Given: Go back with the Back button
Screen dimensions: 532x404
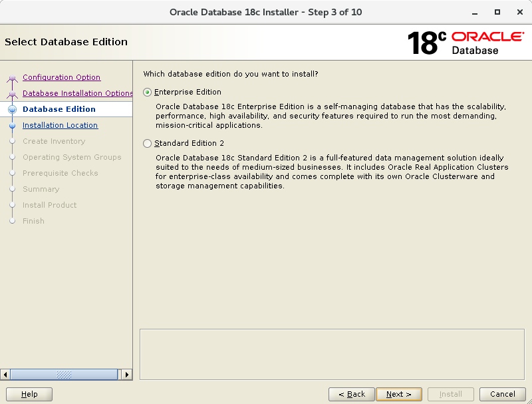Looking at the screenshot, I should tap(352, 394).
